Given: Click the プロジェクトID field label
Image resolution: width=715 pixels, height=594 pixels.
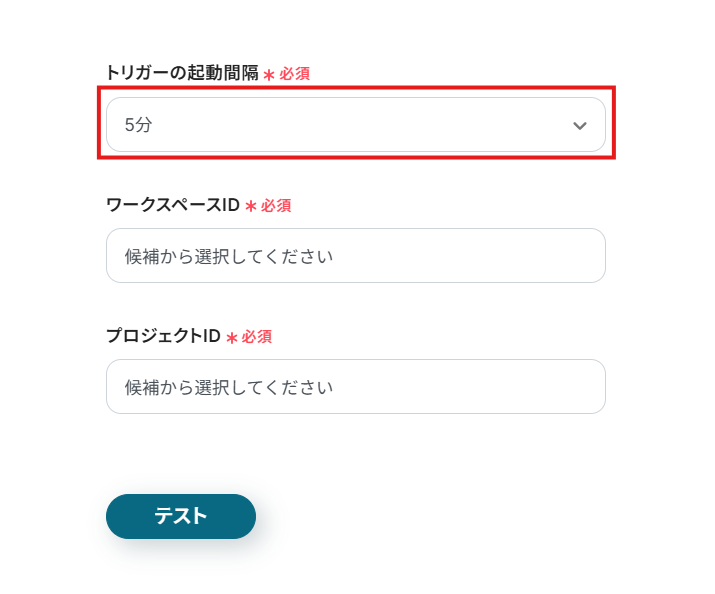Looking at the screenshot, I should (x=162, y=336).
